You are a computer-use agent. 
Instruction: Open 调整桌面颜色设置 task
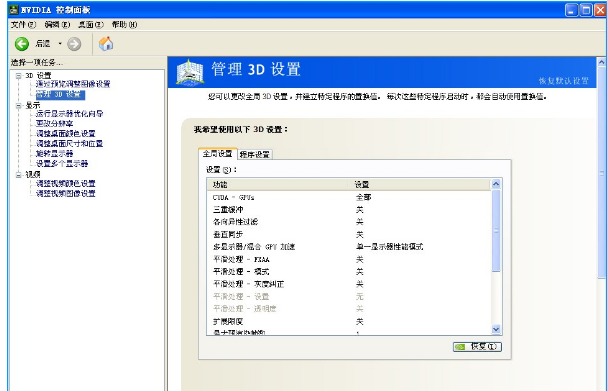coord(65,134)
